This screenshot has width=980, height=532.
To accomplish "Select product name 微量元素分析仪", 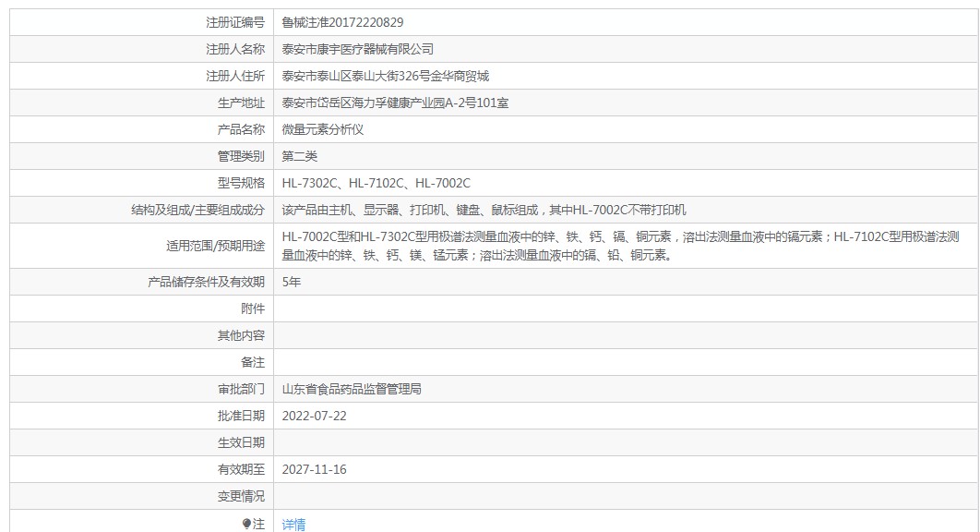I will pos(322,129).
